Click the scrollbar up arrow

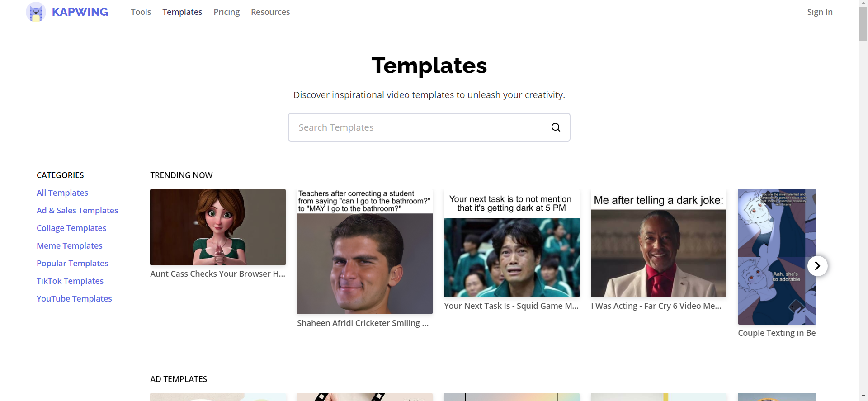point(863,4)
